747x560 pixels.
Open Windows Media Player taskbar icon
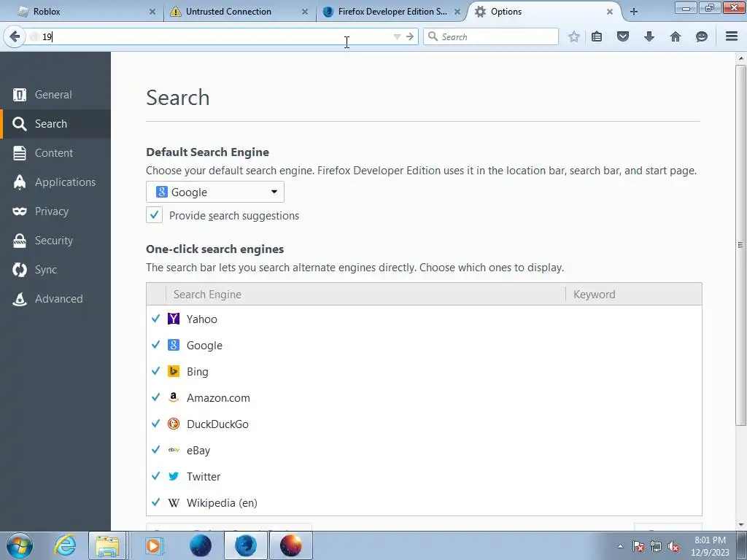point(153,545)
